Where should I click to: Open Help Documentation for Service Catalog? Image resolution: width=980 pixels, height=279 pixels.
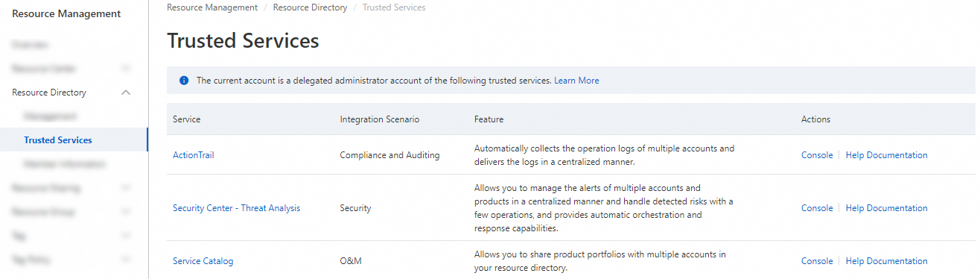[x=887, y=261]
